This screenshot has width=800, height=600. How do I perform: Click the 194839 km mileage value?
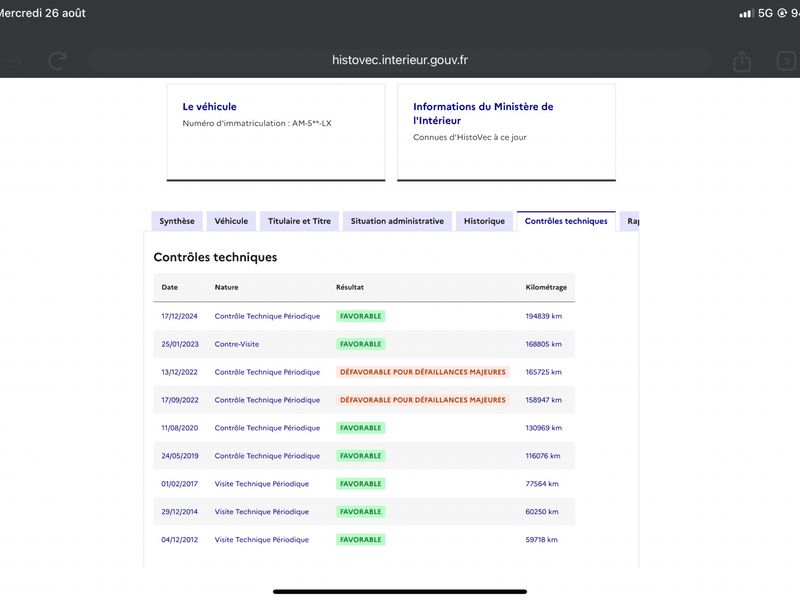543,316
